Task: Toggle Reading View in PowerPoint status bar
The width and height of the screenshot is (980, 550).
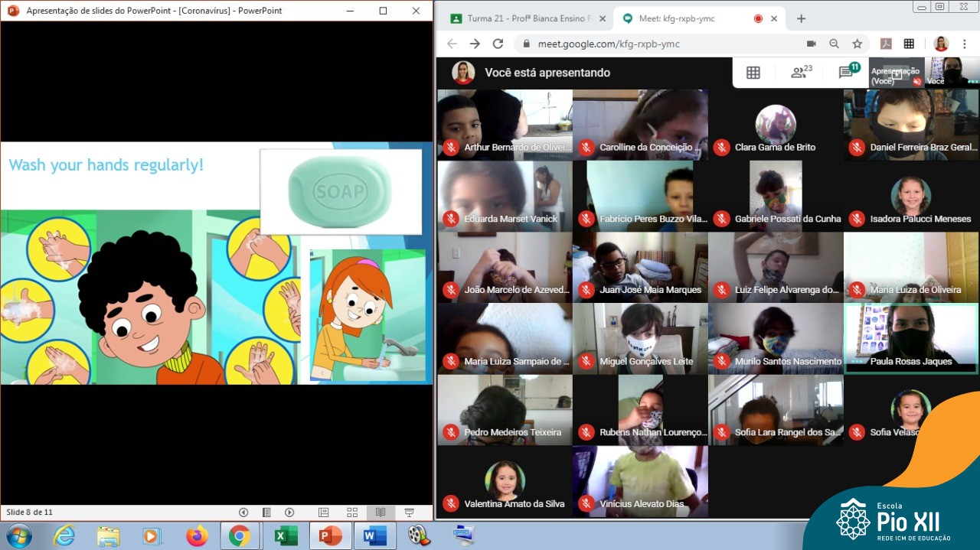Action: point(380,513)
